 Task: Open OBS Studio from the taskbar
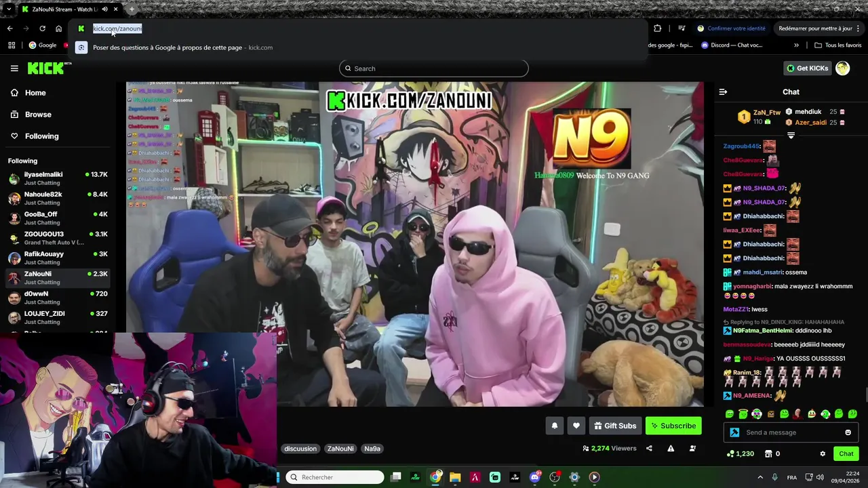coord(554,477)
